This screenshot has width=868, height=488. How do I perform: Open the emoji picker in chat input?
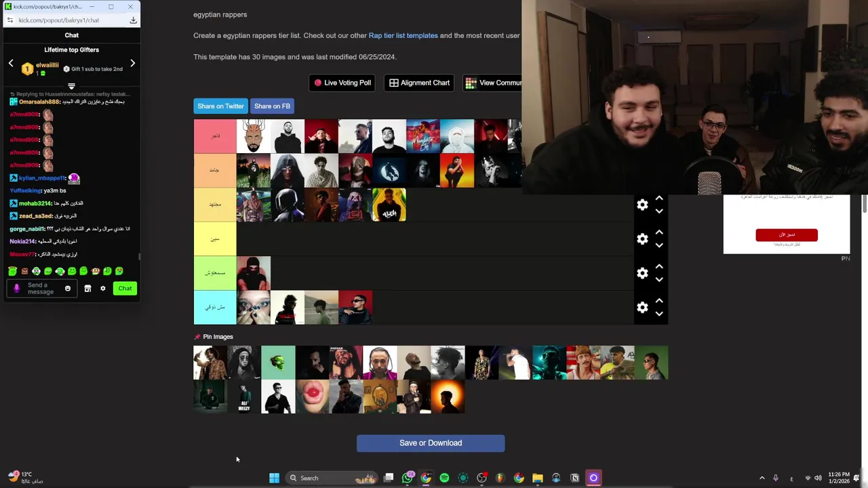[x=67, y=289]
